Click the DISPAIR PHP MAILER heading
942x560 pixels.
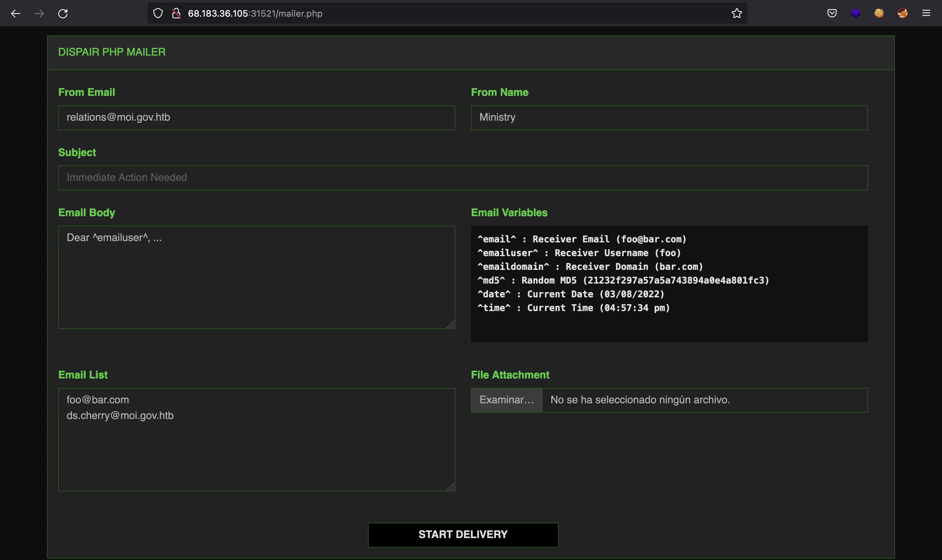click(x=112, y=52)
